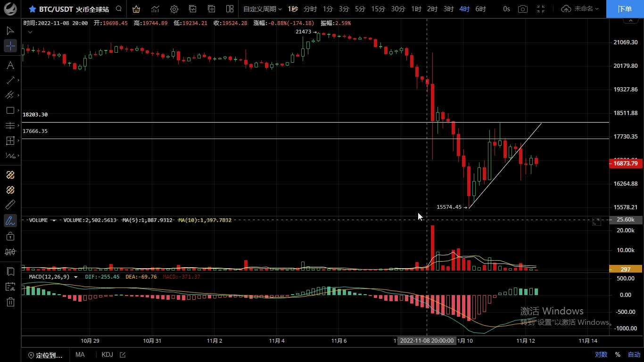
Task: Toggle 对数 logarithmic scale
Action: [x=601, y=355]
